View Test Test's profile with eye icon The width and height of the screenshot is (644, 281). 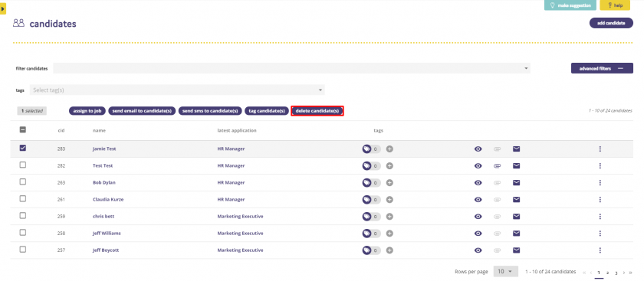tap(478, 165)
